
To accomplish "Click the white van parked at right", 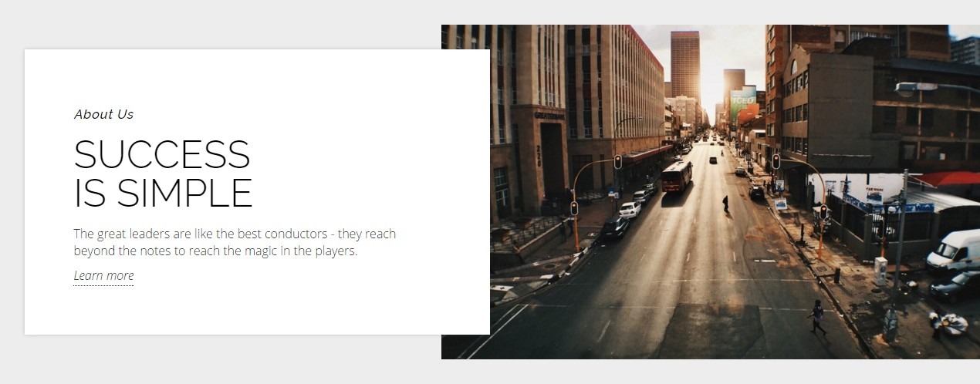I will point(953,250).
